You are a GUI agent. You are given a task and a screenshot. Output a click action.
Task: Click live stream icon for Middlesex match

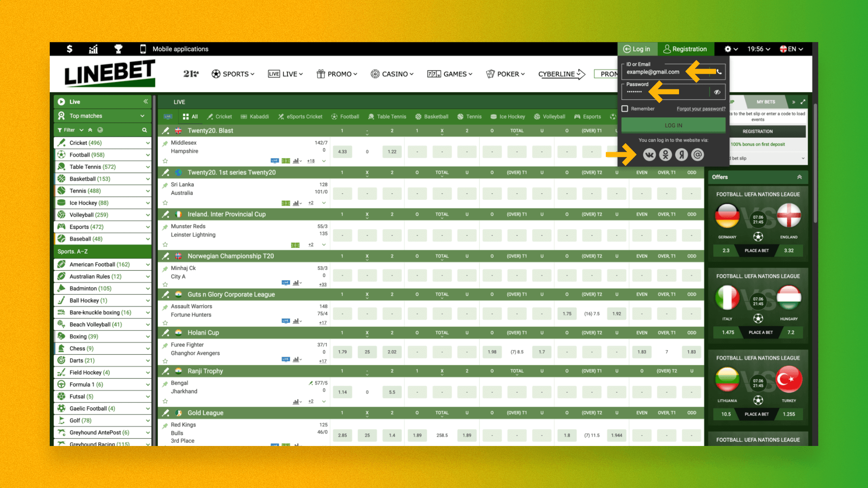coord(274,161)
